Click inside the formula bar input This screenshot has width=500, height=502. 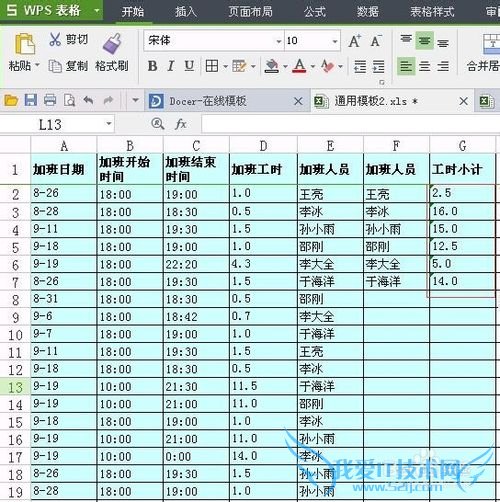pos(350,124)
